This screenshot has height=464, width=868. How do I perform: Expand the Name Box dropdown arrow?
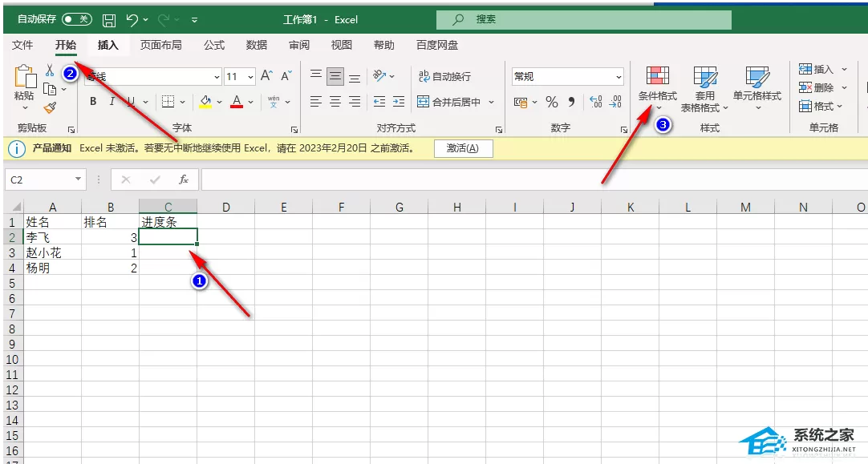78,180
